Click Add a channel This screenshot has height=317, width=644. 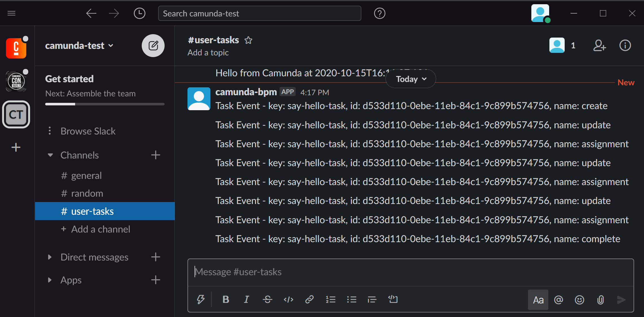point(101,229)
